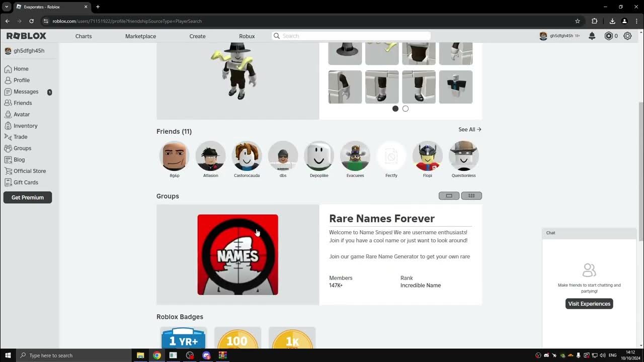
Task: Open Charts in top navigation
Action: (84, 36)
